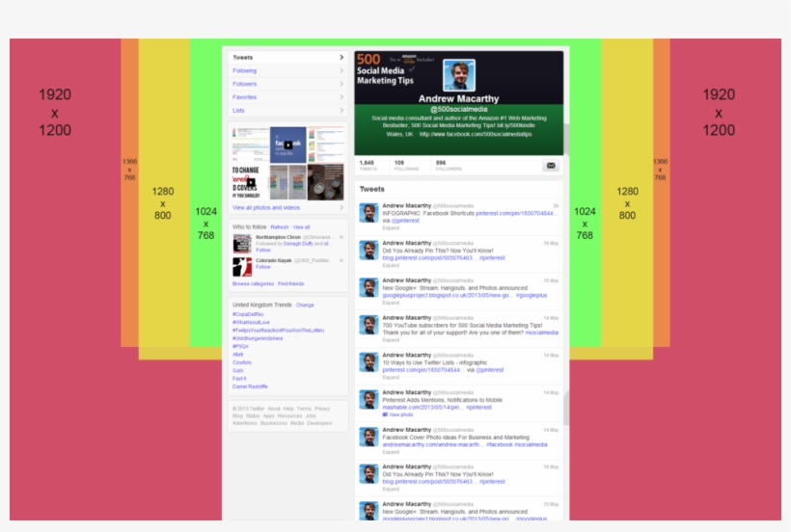
Task: Click avatar on the Facebook Cover Photo Ideas tweet
Action: [368, 437]
